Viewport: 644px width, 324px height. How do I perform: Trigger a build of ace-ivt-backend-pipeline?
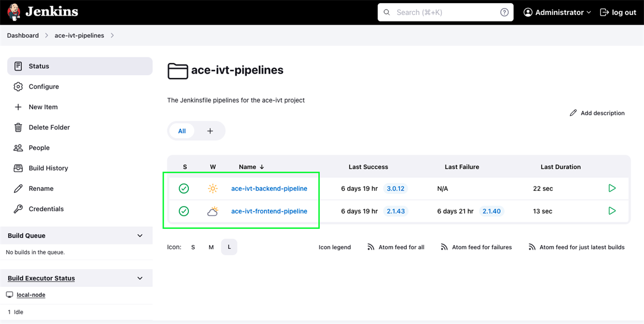pyautogui.click(x=612, y=189)
